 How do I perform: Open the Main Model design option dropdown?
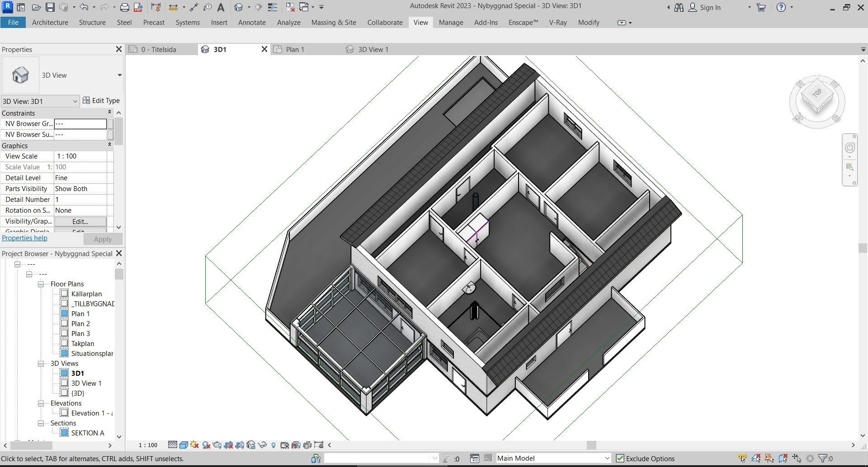[x=607, y=458]
